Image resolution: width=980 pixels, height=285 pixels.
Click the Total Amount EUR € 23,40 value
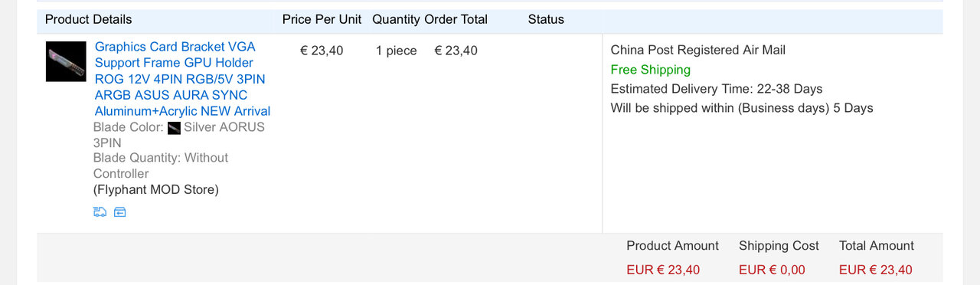(876, 270)
